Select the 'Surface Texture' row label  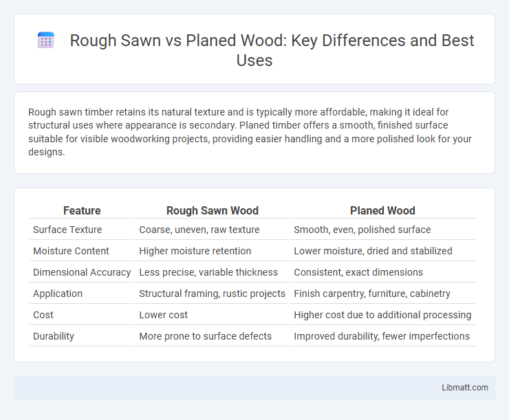67,230
